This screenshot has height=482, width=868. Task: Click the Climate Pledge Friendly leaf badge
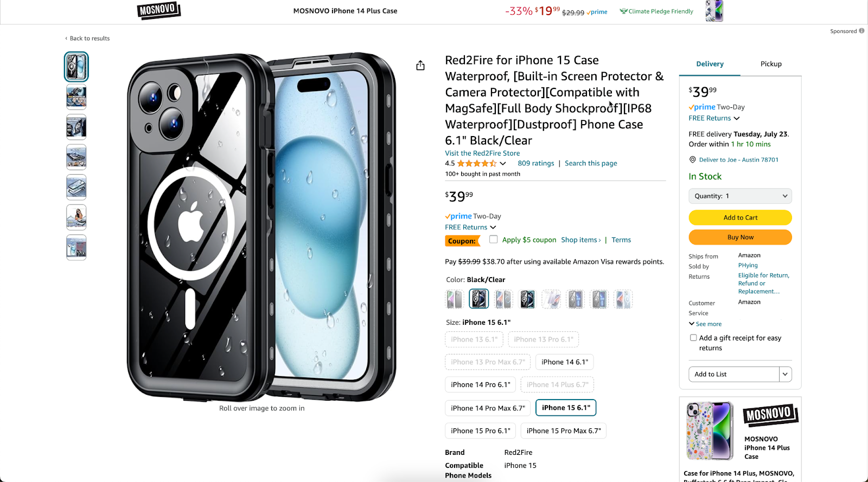[625, 11]
